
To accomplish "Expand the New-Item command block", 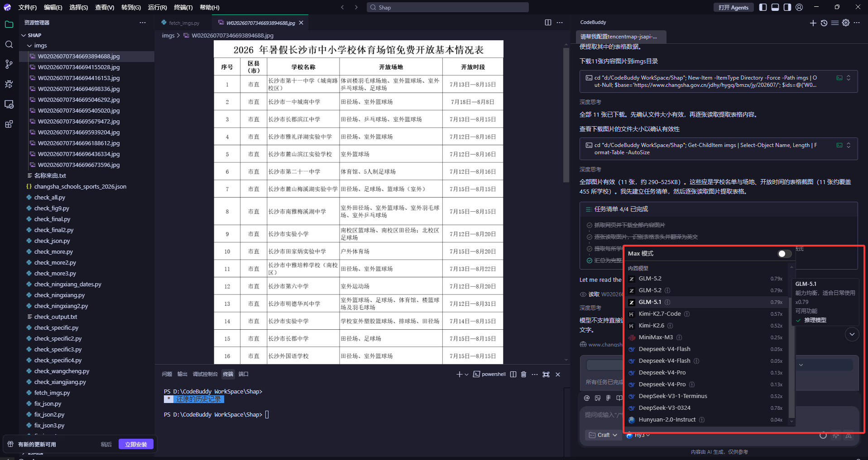I will click(849, 78).
